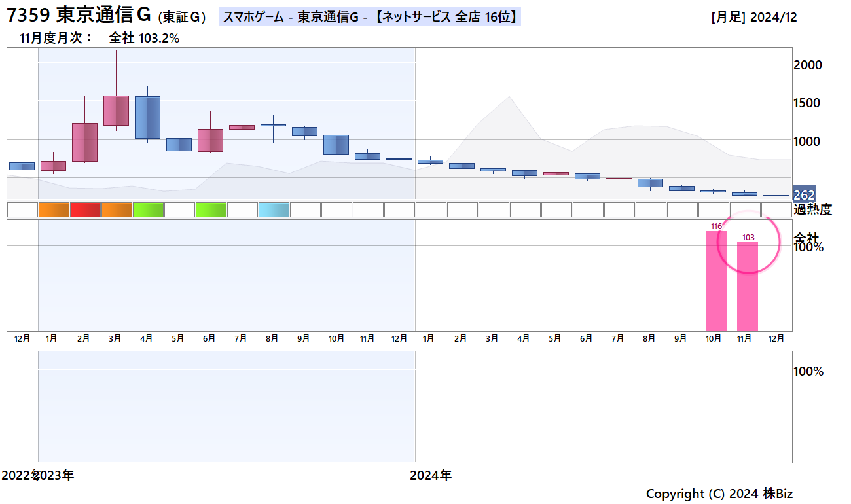This screenshot has width=851, height=504.
Task: Click the 11月 month label under the 103 bar
Action: click(745, 338)
